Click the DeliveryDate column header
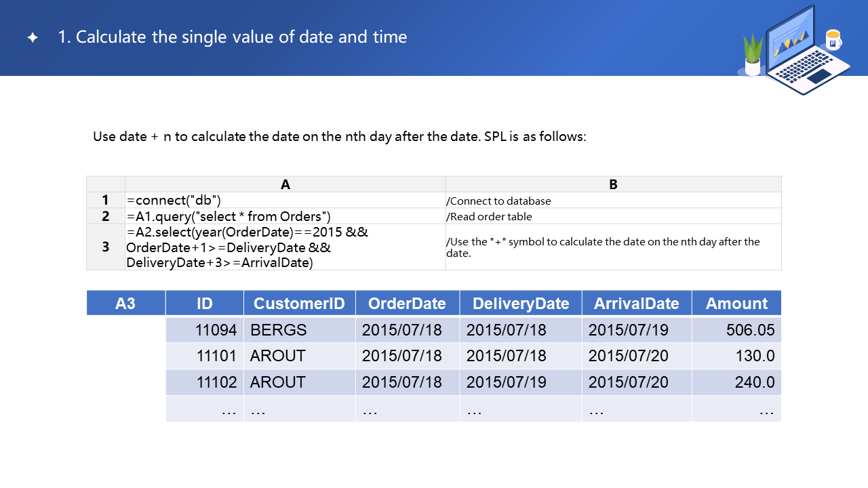 click(x=520, y=304)
